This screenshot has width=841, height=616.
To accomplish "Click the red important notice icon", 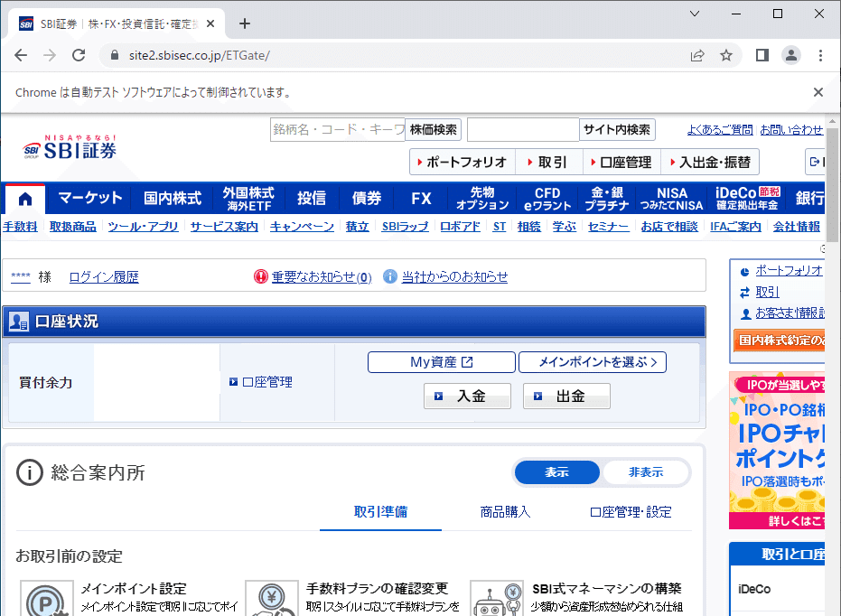I will point(261,276).
